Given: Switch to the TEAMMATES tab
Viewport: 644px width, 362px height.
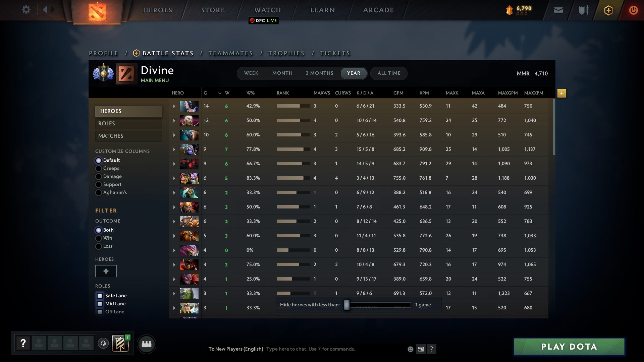Looking at the screenshot, I should pos(231,53).
